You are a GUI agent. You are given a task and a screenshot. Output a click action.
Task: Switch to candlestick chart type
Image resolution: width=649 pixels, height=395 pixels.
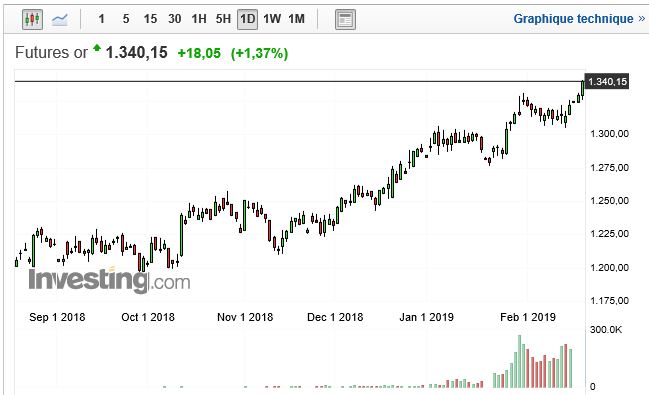tap(32, 19)
